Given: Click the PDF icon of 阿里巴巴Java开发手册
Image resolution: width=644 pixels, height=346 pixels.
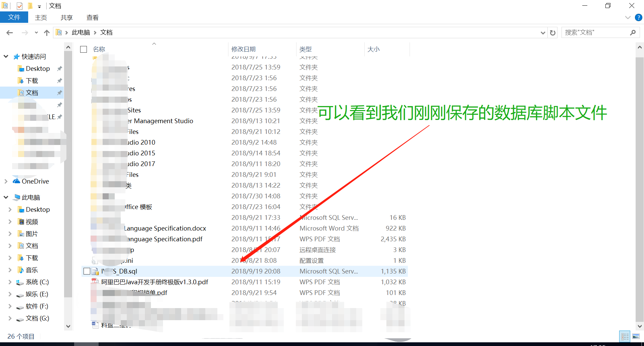Looking at the screenshot, I should [95, 282].
